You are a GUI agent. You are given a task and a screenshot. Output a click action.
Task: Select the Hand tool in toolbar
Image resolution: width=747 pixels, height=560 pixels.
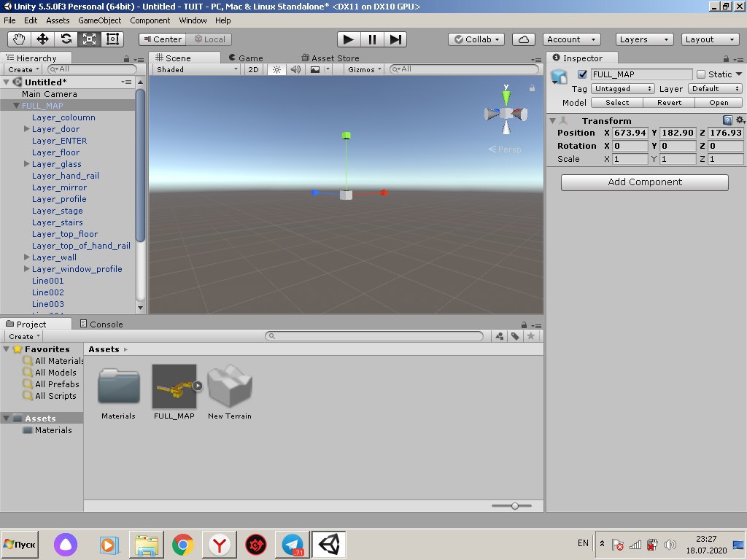click(x=20, y=39)
